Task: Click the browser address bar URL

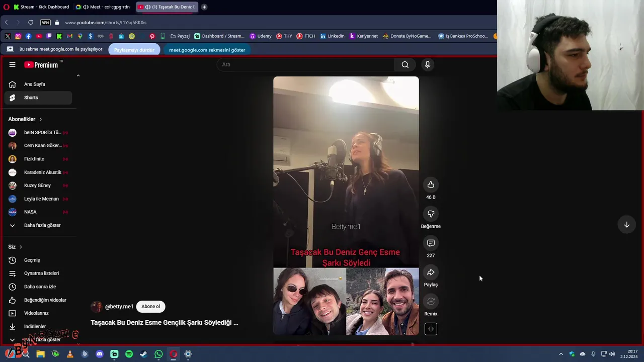Action: [106, 22]
